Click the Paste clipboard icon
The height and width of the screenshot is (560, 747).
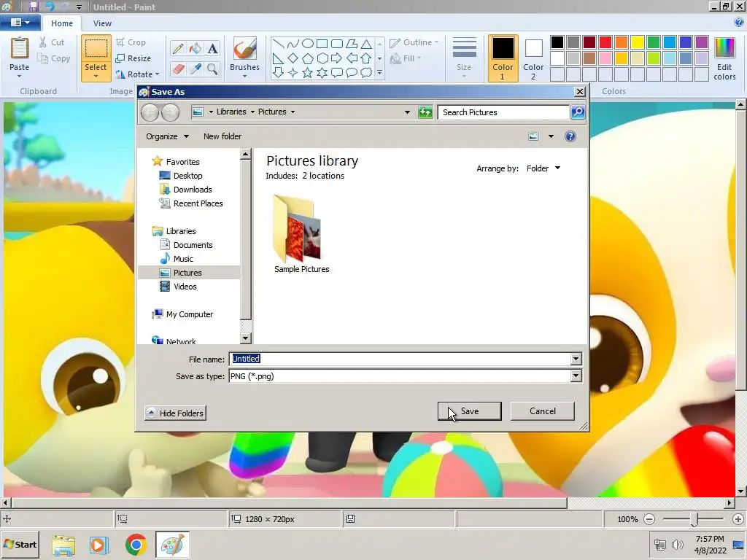pyautogui.click(x=20, y=49)
